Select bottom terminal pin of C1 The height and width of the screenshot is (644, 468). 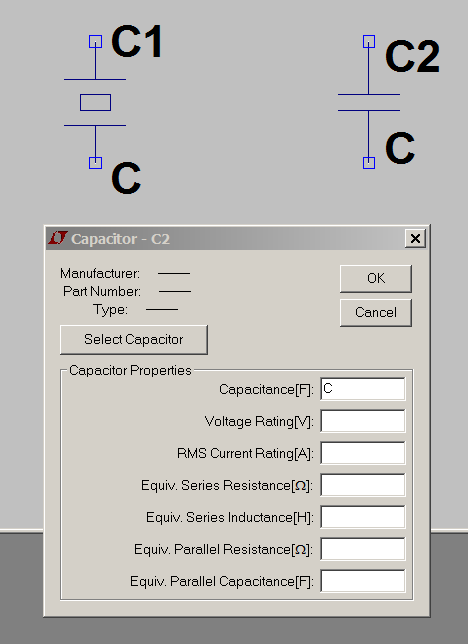[95, 163]
